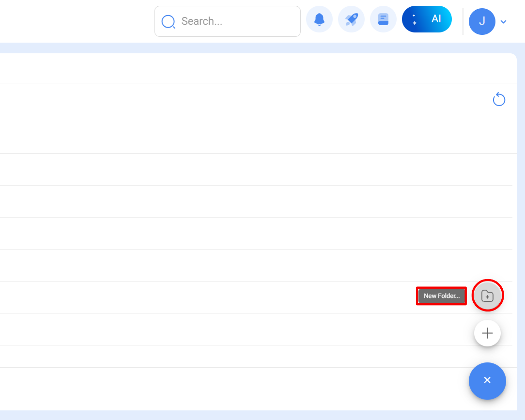
Task: Click the notifications bell icon
Action: click(319, 20)
